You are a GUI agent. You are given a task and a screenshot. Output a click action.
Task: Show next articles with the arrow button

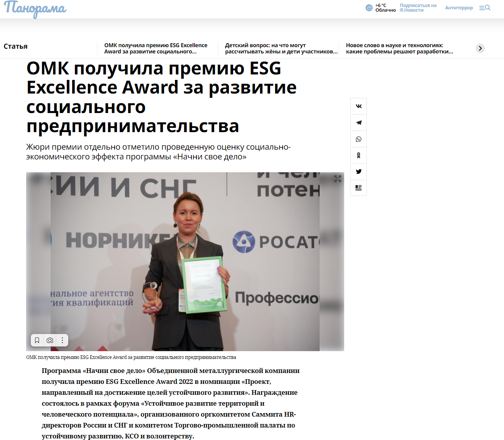point(480,48)
